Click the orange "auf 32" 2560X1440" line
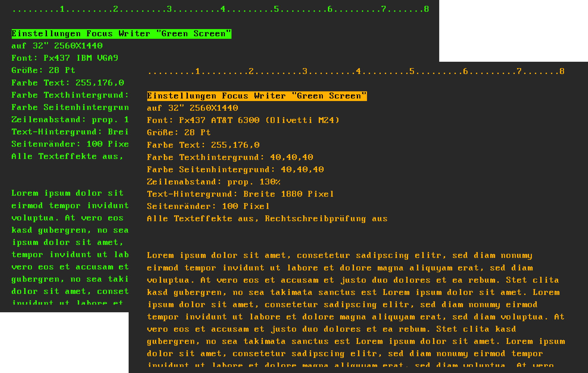588x373 pixels. pyautogui.click(x=192, y=108)
